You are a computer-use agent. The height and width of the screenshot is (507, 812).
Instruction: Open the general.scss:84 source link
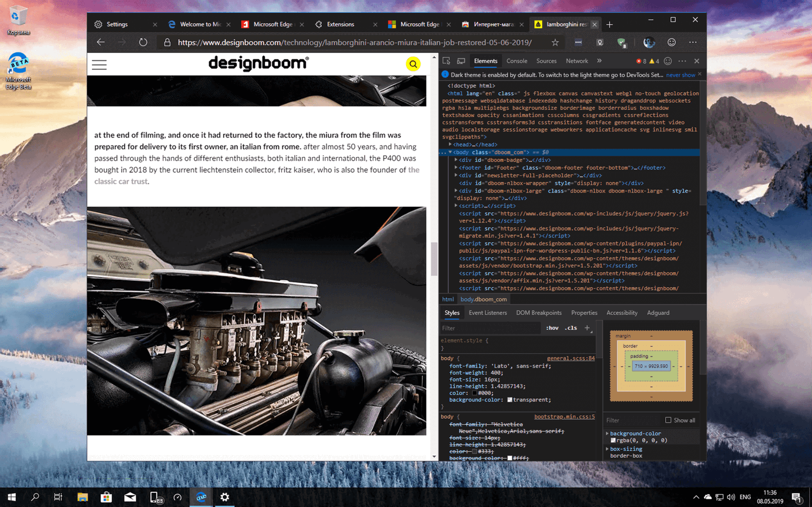pyautogui.click(x=570, y=358)
